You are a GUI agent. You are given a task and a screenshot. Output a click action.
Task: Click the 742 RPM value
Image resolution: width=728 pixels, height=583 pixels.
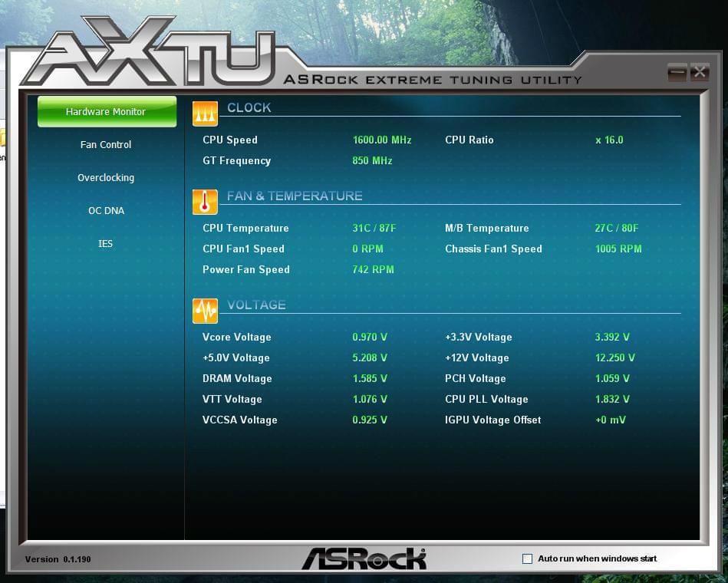pyautogui.click(x=374, y=270)
